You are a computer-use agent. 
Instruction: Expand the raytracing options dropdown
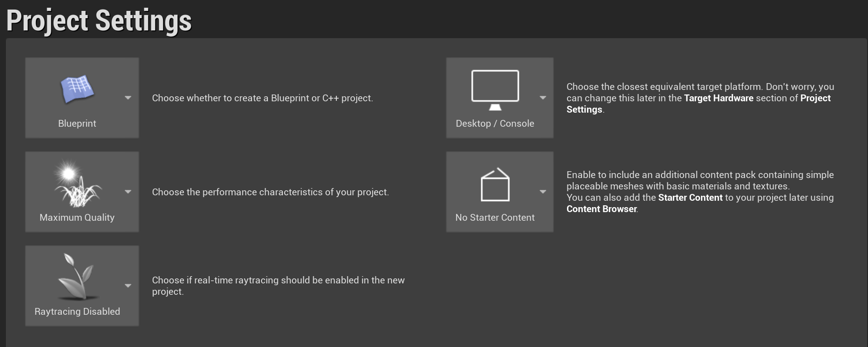pyautogui.click(x=128, y=286)
